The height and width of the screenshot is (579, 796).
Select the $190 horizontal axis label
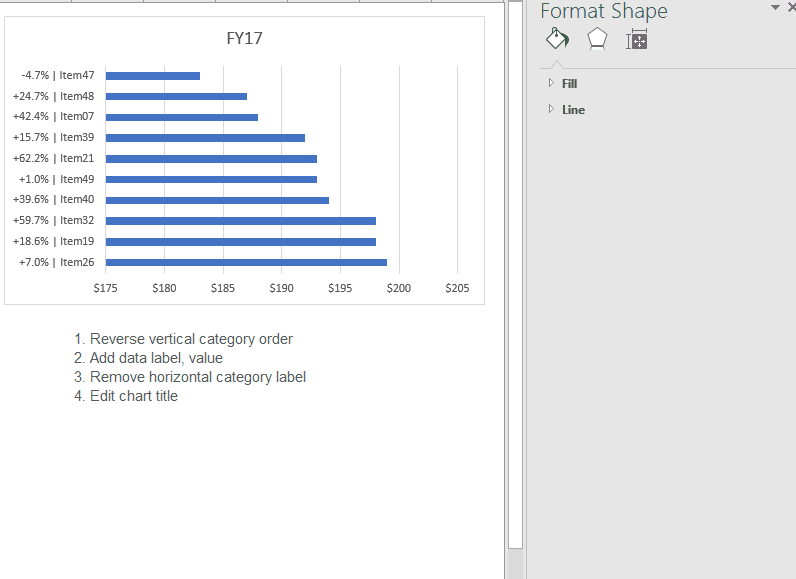[281, 288]
